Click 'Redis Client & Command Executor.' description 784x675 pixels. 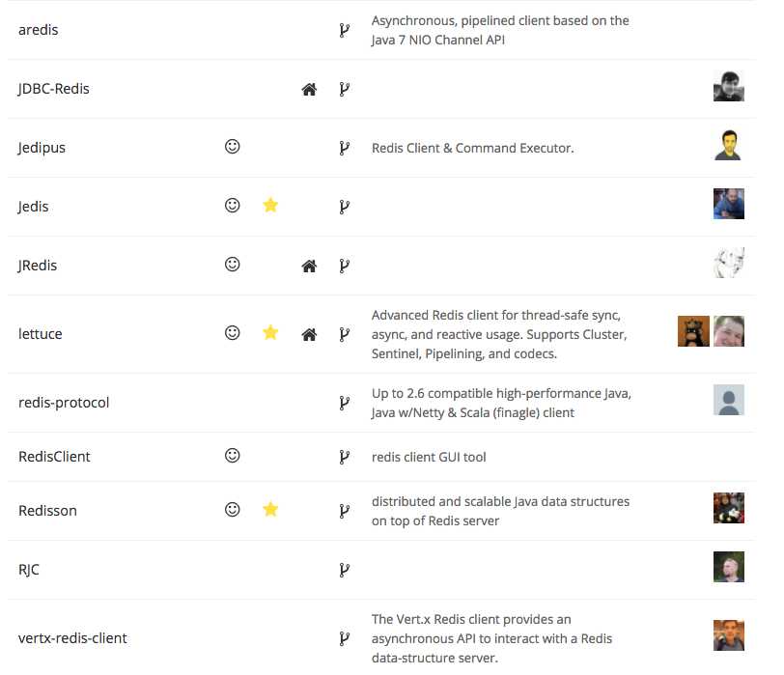click(472, 149)
